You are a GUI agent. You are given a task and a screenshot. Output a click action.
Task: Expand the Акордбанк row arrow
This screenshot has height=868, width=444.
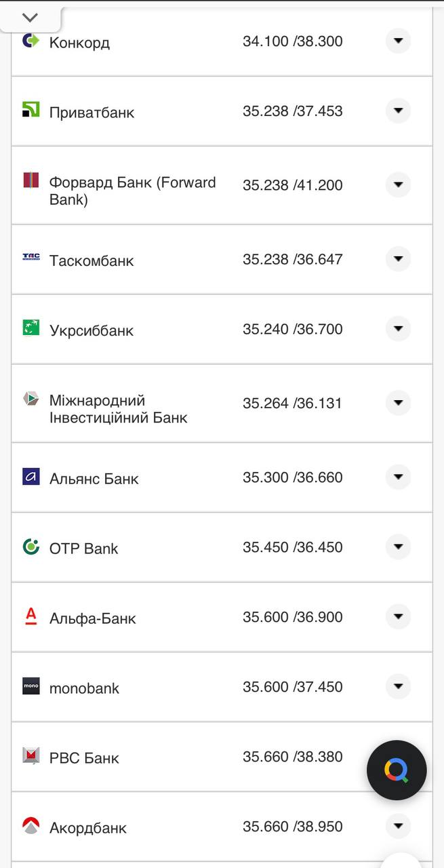coord(398,826)
